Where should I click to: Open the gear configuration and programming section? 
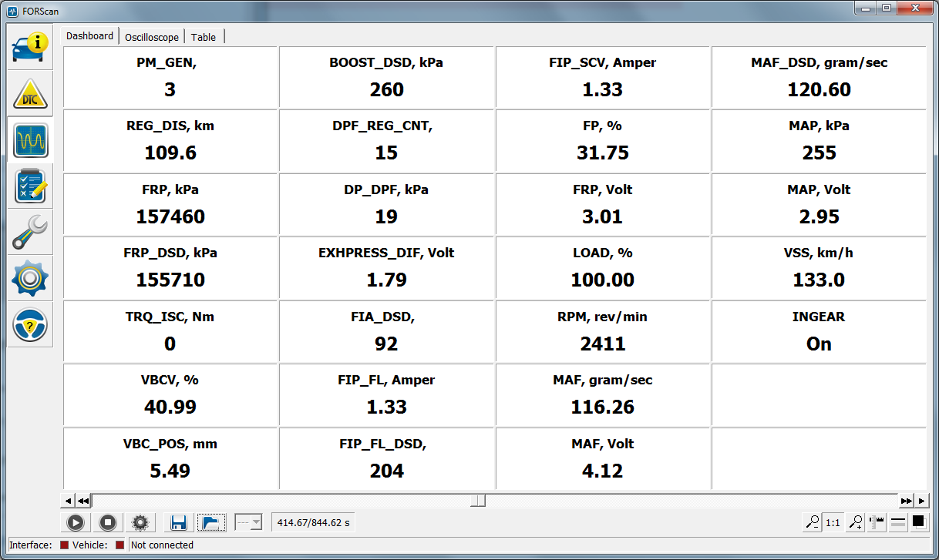pyautogui.click(x=30, y=279)
